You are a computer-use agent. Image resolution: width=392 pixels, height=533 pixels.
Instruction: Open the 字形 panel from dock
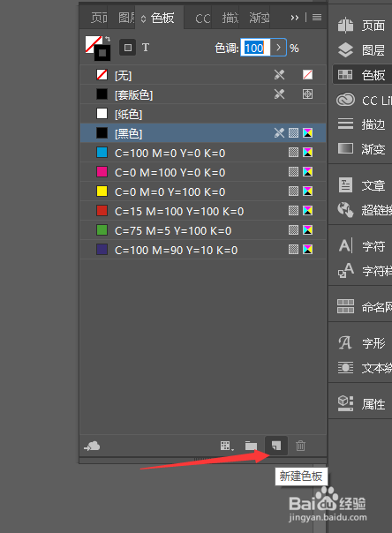pos(361,343)
